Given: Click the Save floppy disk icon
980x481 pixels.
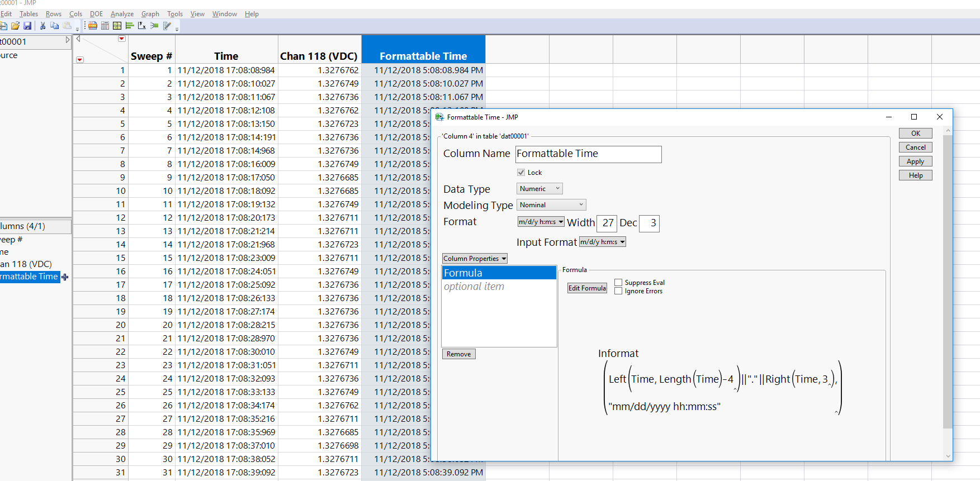Looking at the screenshot, I should [27, 26].
